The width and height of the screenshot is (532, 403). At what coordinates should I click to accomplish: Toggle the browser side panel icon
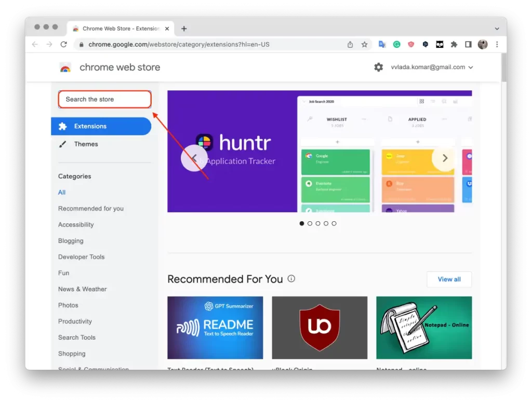coord(468,45)
